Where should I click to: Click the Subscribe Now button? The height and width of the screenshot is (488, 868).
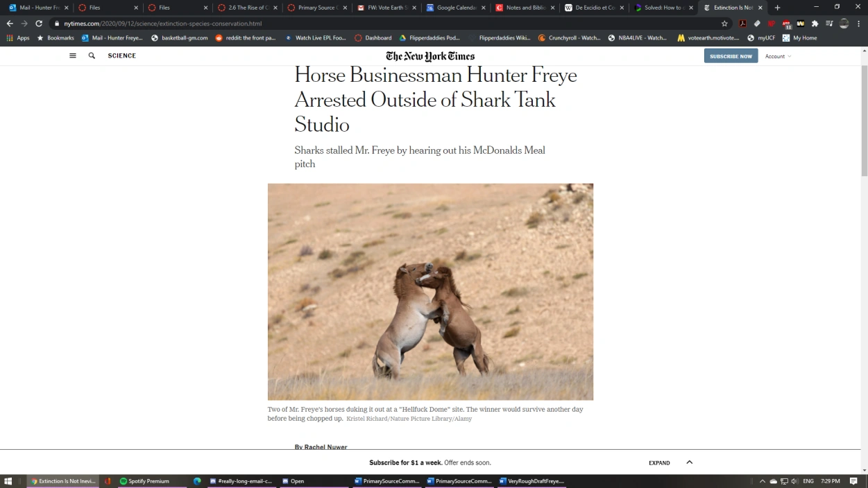731,56
